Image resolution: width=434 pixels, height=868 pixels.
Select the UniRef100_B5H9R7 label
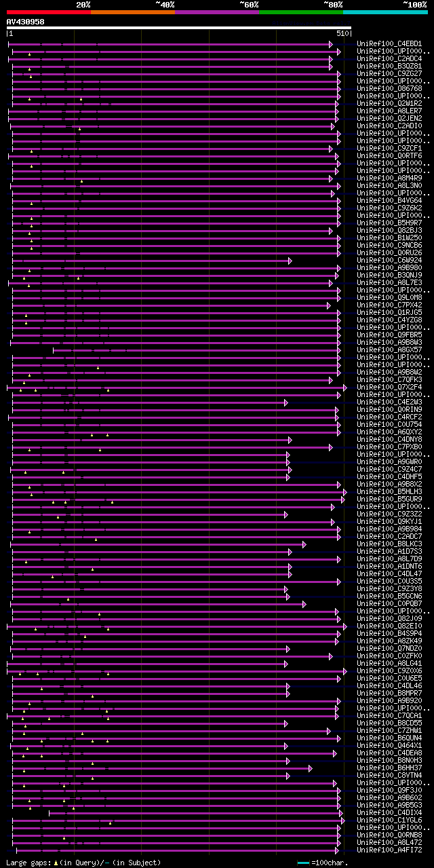(389, 223)
